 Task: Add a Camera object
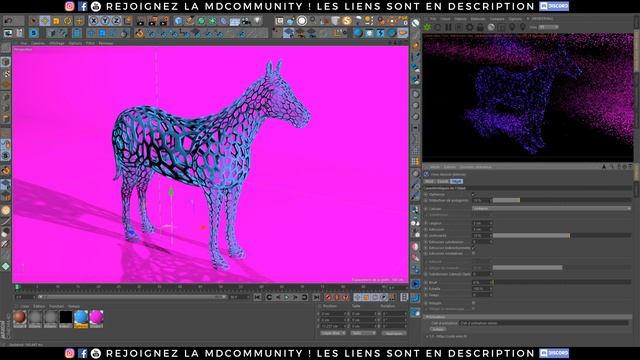[x=246, y=20]
